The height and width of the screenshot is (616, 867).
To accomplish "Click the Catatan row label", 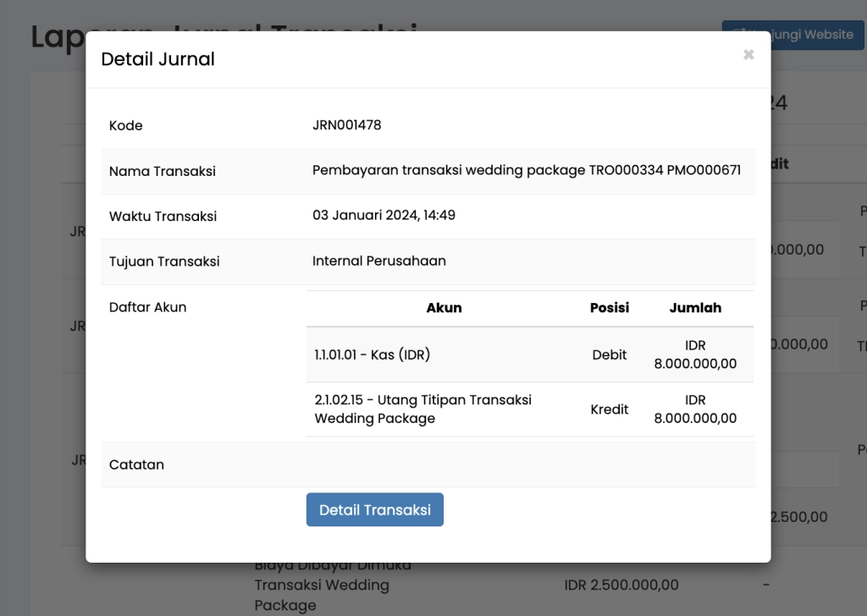I will point(136,465).
